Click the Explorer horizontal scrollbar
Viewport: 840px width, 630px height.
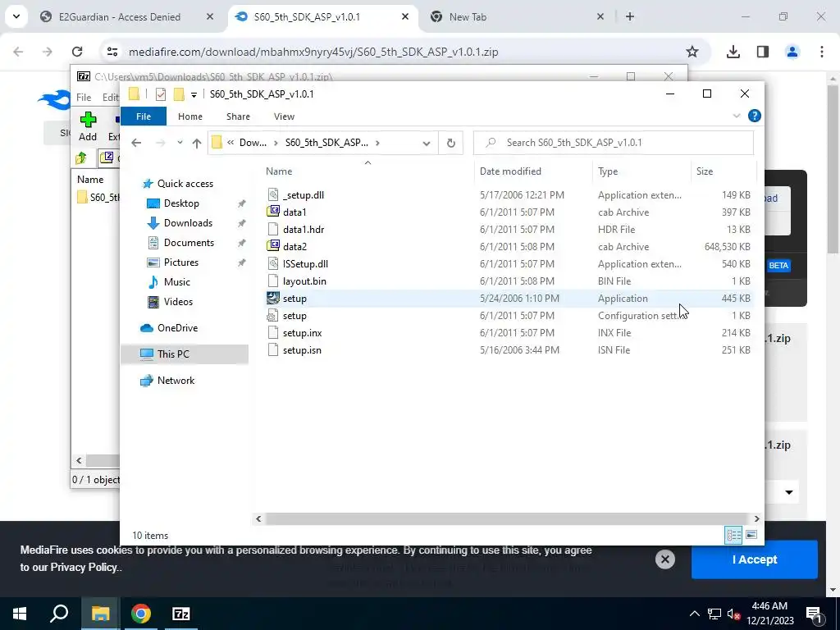click(507, 518)
